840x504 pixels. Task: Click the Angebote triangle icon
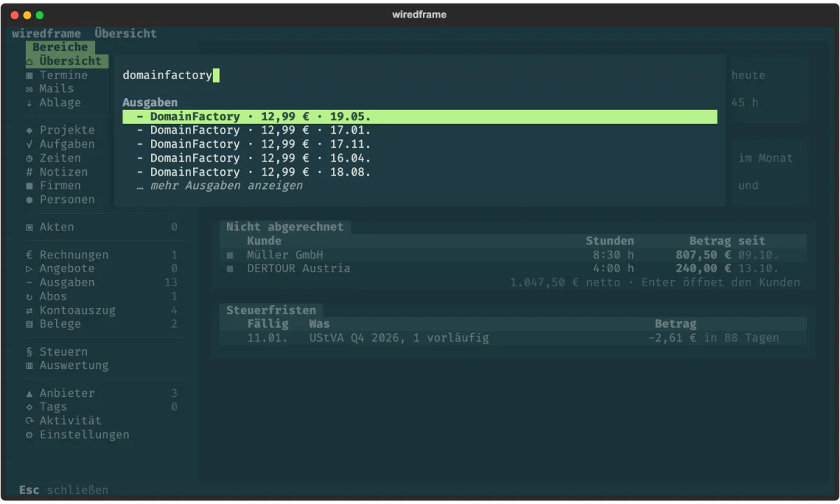click(29, 269)
